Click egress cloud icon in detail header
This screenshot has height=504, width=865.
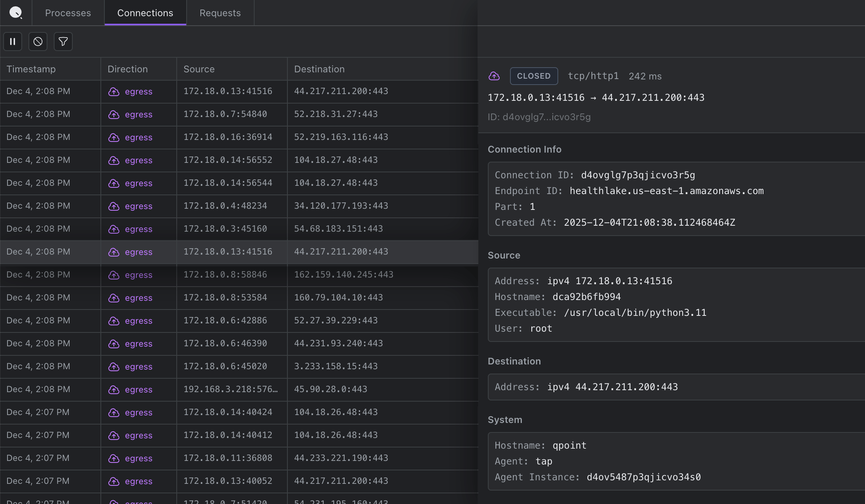click(x=494, y=76)
